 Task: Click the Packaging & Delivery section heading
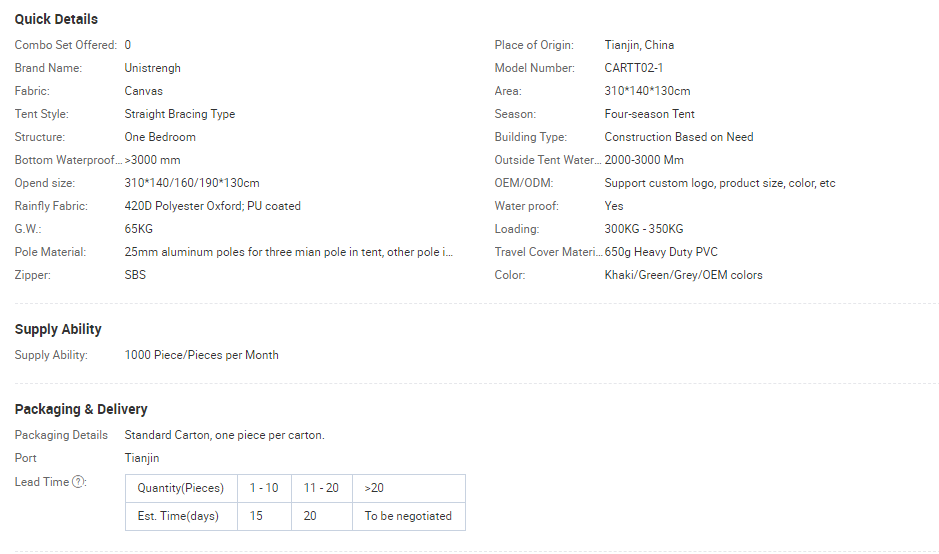pos(81,409)
